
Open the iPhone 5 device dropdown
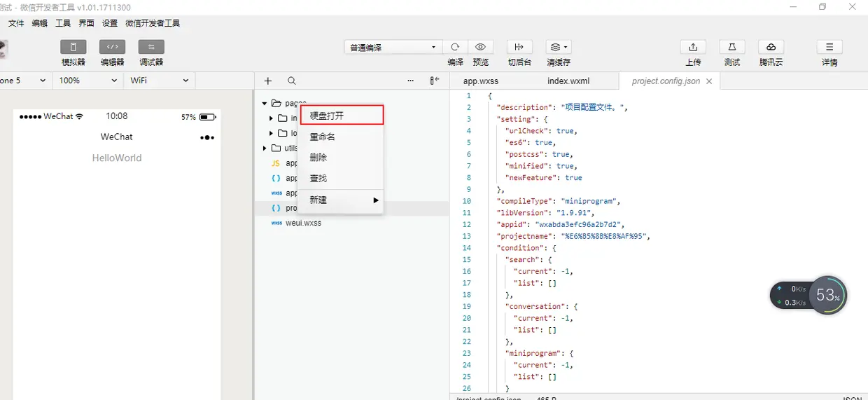[24, 81]
